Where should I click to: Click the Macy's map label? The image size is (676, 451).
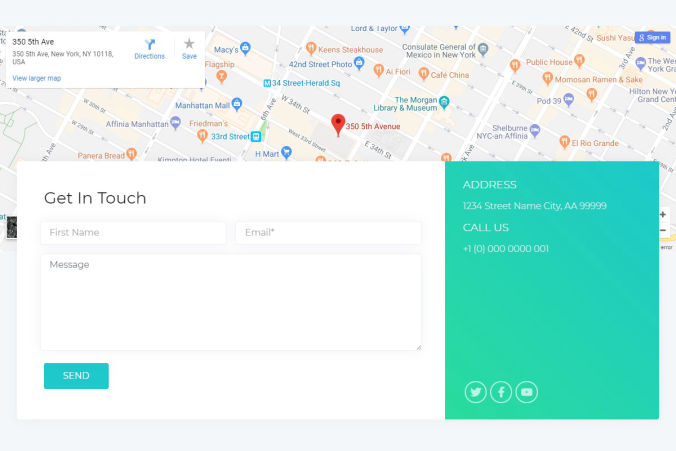point(226,49)
